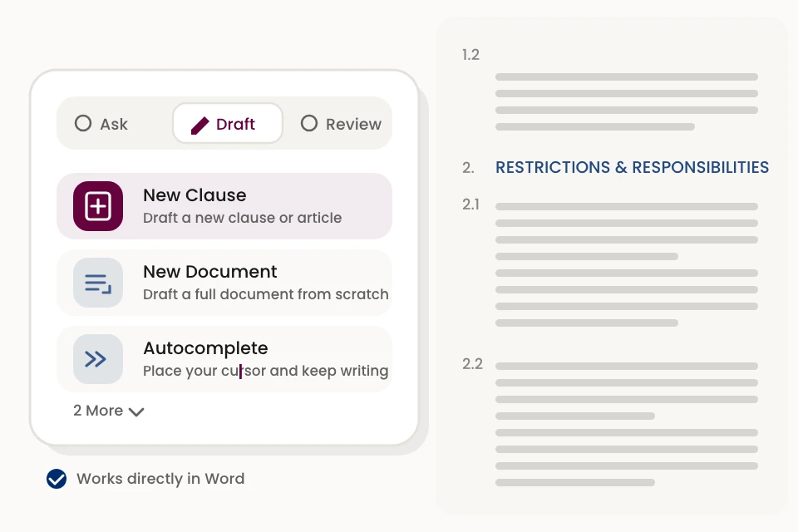
Task: Click 'Place your cursor and keep writing' text
Action: (266, 371)
